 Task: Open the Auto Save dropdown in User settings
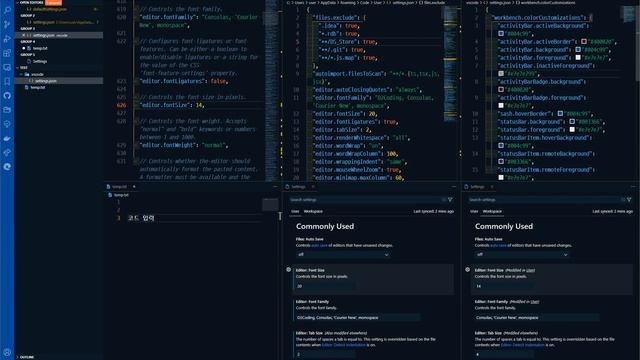pos(343,255)
